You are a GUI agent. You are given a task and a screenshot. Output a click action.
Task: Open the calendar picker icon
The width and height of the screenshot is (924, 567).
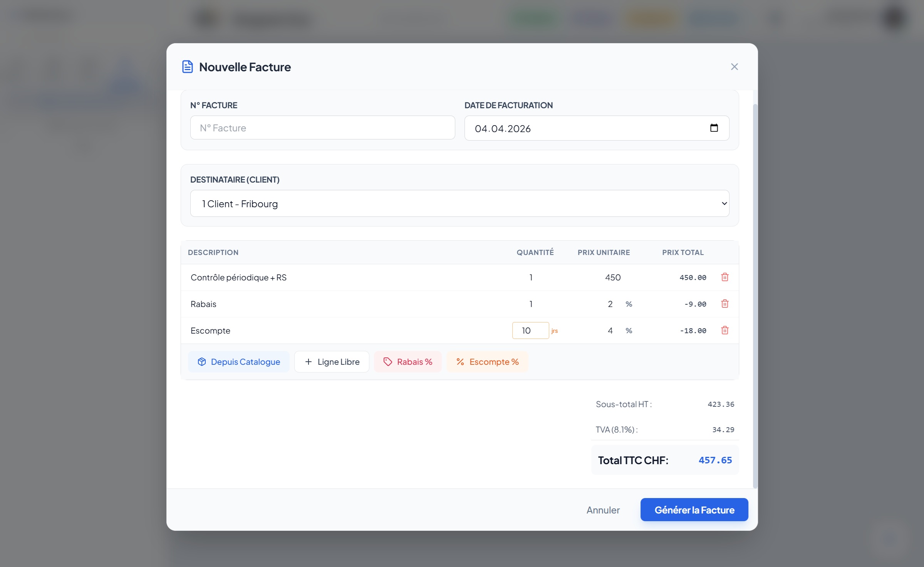714,128
